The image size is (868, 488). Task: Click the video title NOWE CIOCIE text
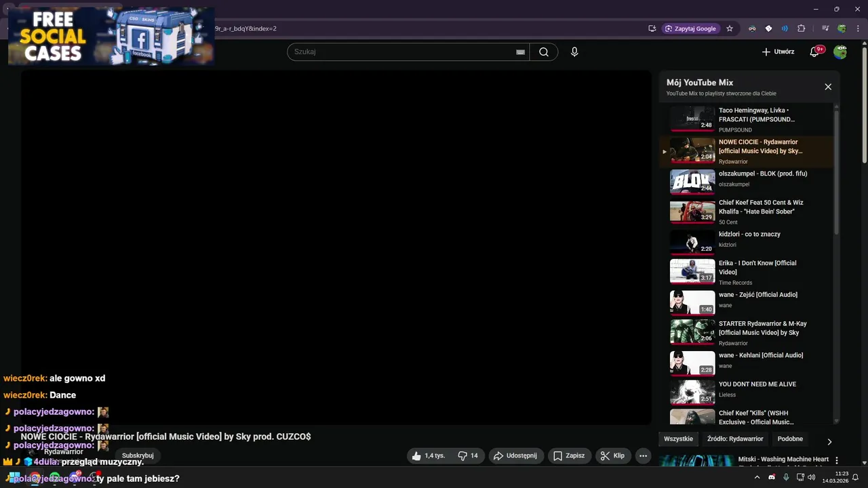click(x=165, y=436)
